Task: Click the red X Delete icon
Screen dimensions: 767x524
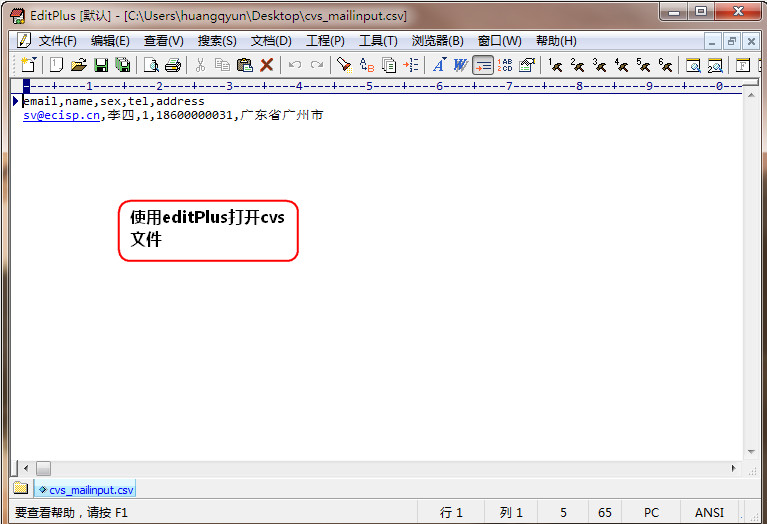Action: (x=266, y=65)
